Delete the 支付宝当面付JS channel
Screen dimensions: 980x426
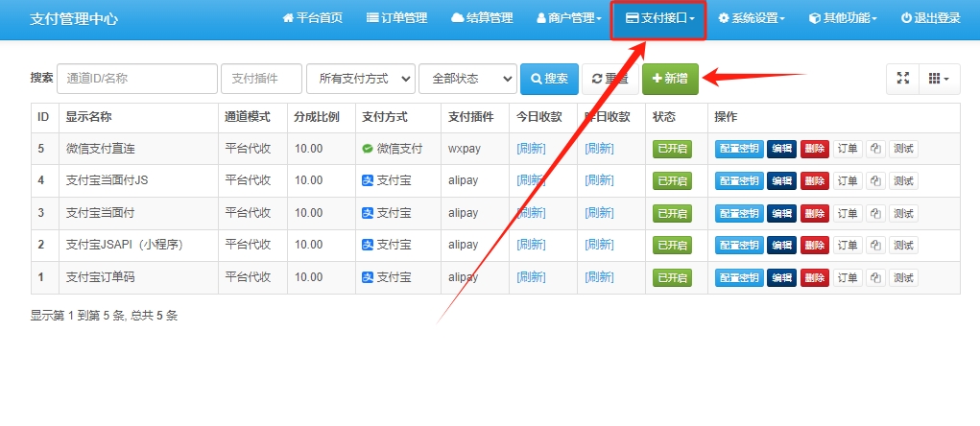pos(815,181)
